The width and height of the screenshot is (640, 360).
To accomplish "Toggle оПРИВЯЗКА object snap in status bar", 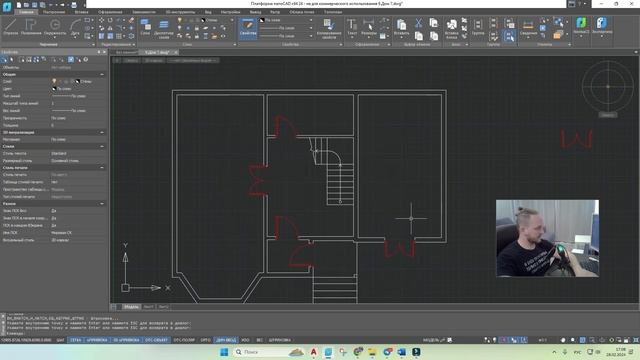I will (97, 340).
